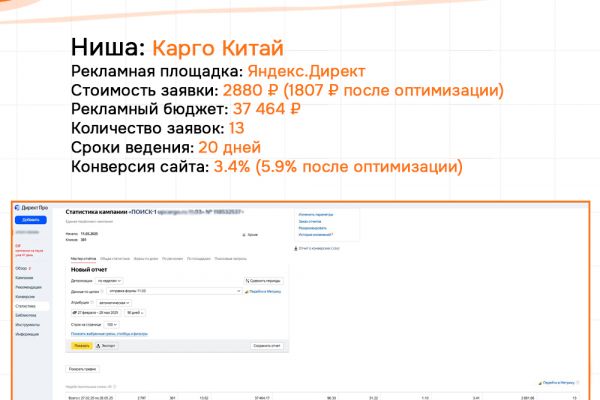Image resolution: width=600 pixels, height=400 pixels.
Task: Click the Заказ отчетов link
Action: pos(310,222)
